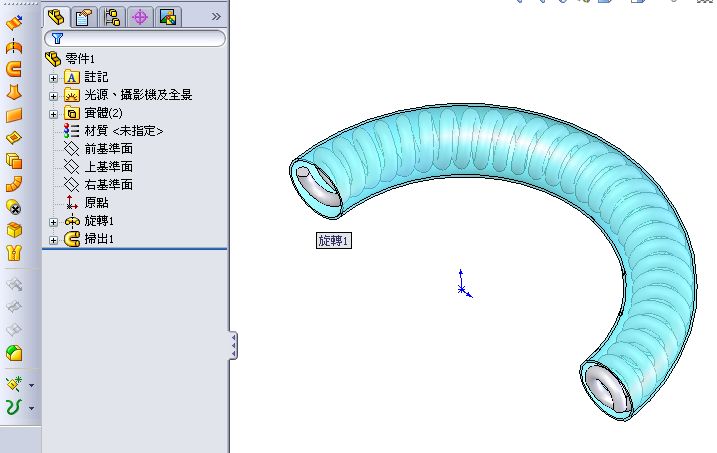Click the curved orange elbow surface icon
This screenshot has width=717, height=453.
[x=14, y=184]
